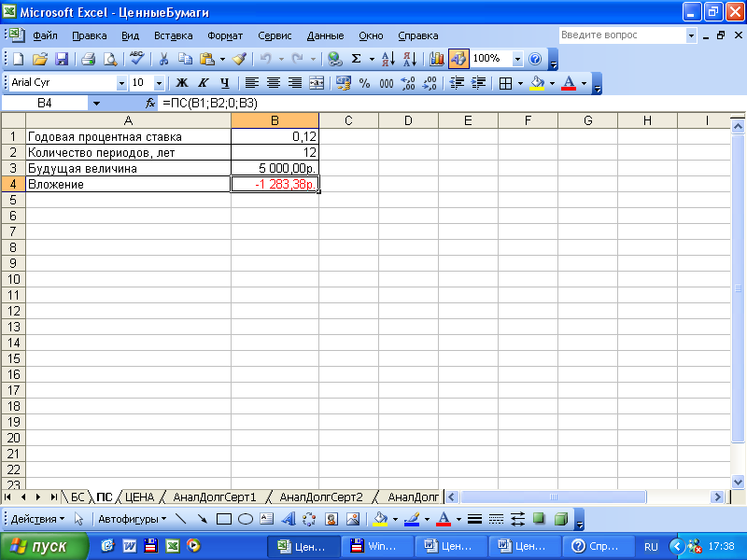Open print preview icon
Image resolution: width=747 pixels, height=560 pixels.
point(110,59)
